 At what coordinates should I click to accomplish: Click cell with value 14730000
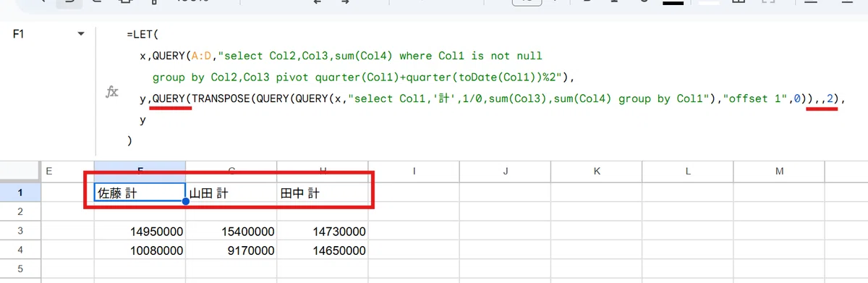click(x=323, y=231)
